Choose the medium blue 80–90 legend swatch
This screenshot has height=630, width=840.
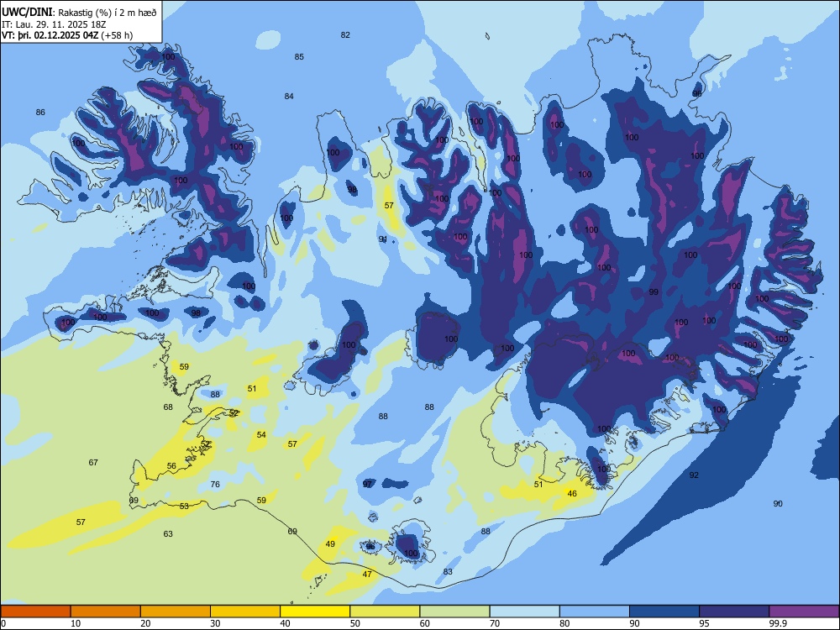coord(595,612)
